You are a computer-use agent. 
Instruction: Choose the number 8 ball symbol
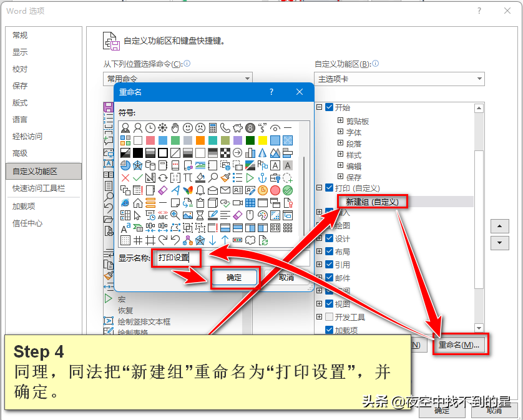[250, 128]
